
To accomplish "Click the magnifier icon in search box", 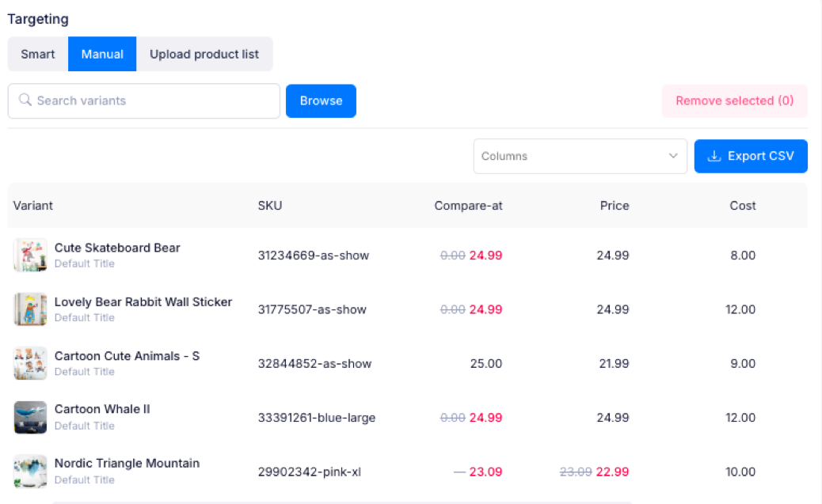I will coord(25,100).
